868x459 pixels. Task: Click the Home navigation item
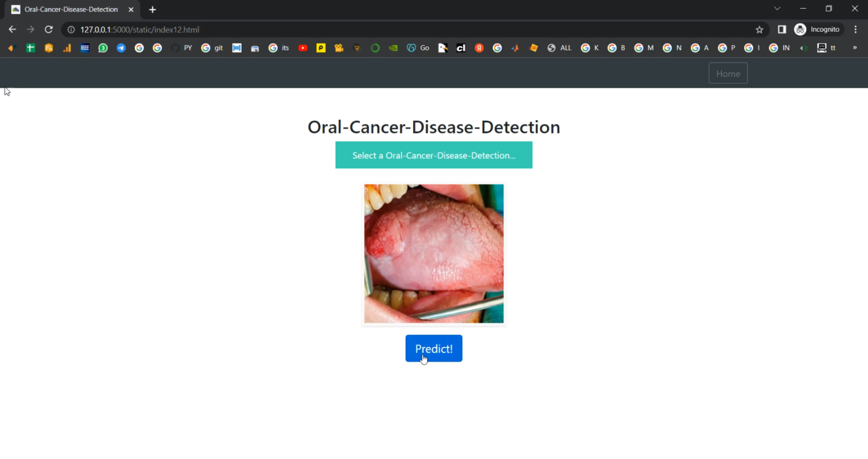coord(728,73)
